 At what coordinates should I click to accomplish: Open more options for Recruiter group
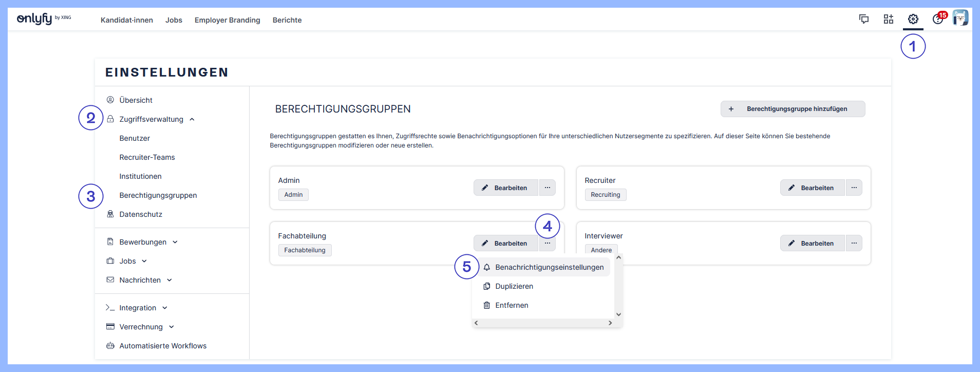pos(854,188)
